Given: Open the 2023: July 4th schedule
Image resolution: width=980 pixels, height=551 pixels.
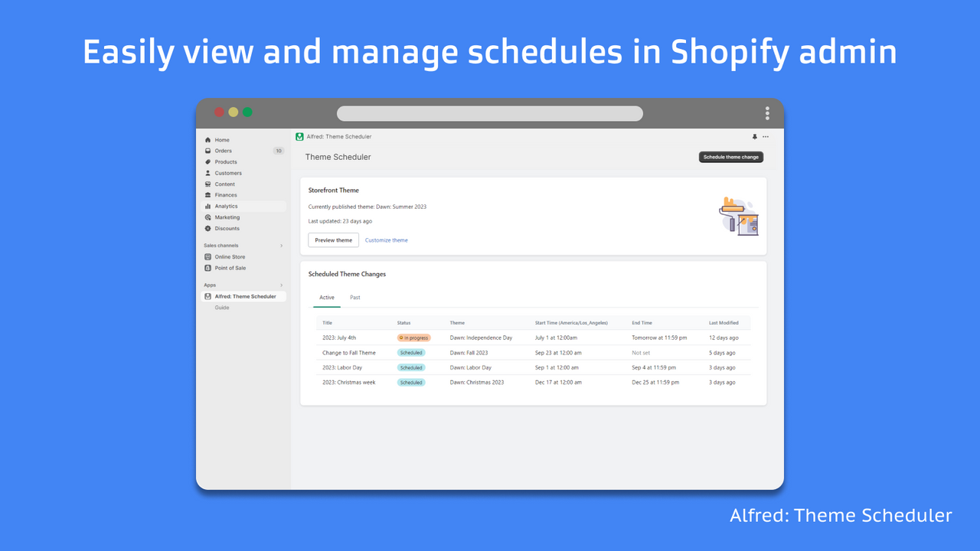Looking at the screenshot, I should click(339, 337).
